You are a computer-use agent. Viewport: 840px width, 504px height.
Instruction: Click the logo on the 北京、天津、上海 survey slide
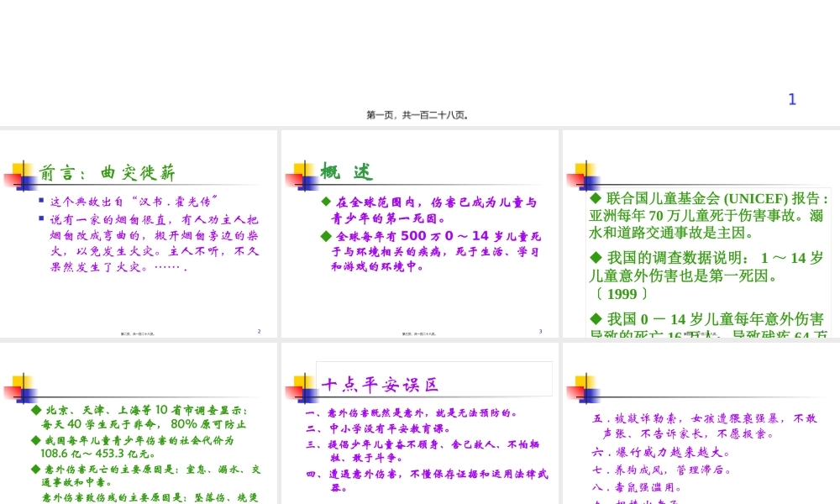pyautogui.click(x=19, y=390)
